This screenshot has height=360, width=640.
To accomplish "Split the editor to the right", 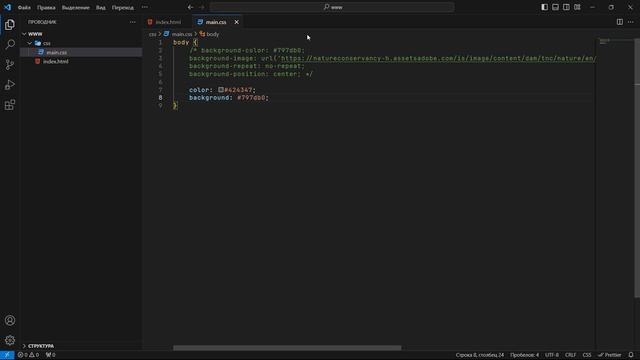I will coord(620,22).
